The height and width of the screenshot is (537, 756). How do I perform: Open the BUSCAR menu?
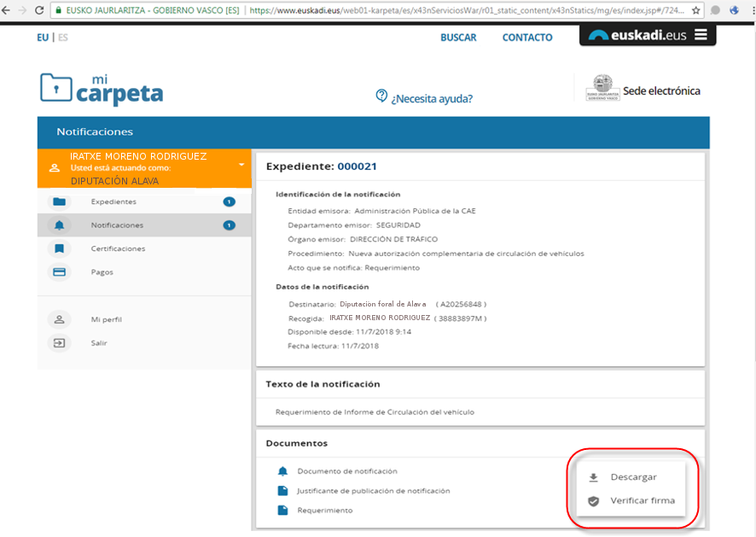click(x=458, y=38)
